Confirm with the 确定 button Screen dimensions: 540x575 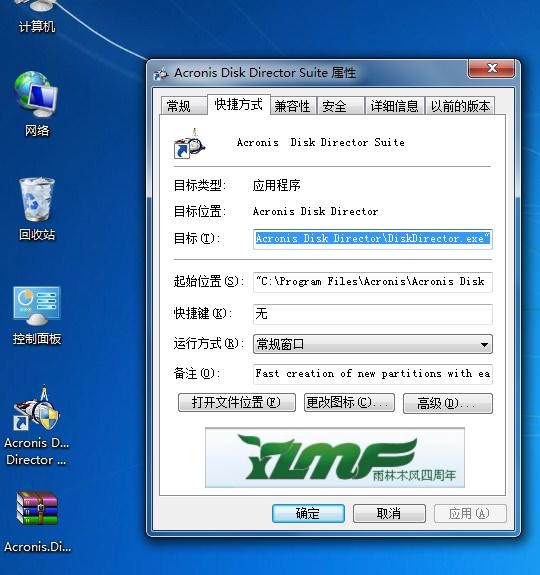coord(308,513)
